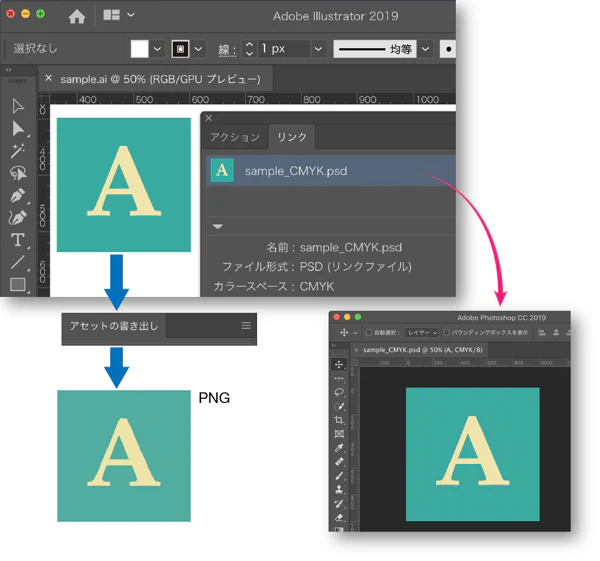600x561 pixels.
Task: Open the Asset Export panel menu
Action: pos(246,326)
